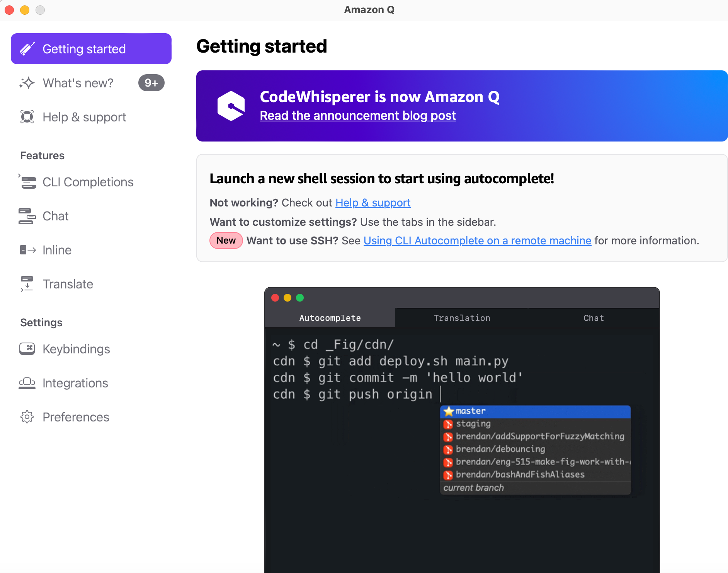
Task: Minimize the Amazon Q window
Action: coord(25,10)
